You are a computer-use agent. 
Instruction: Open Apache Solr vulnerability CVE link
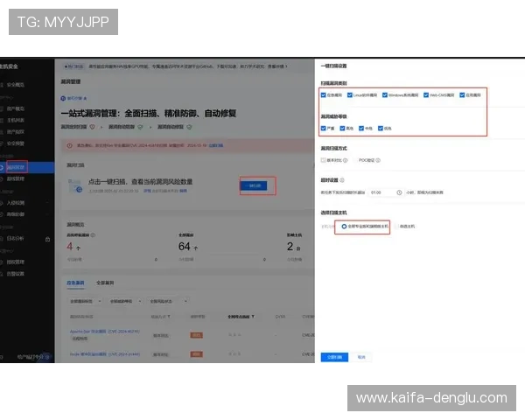(x=105, y=332)
